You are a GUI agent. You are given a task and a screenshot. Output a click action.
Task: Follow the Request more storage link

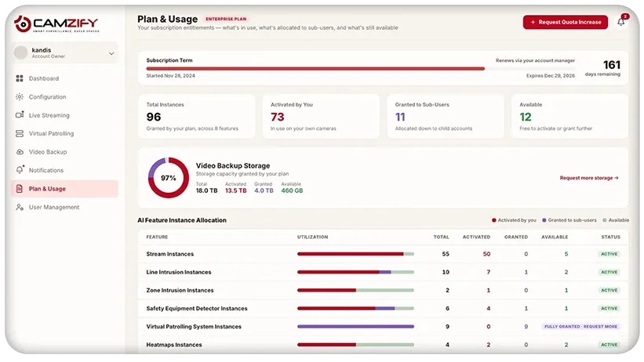[x=589, y=178]
